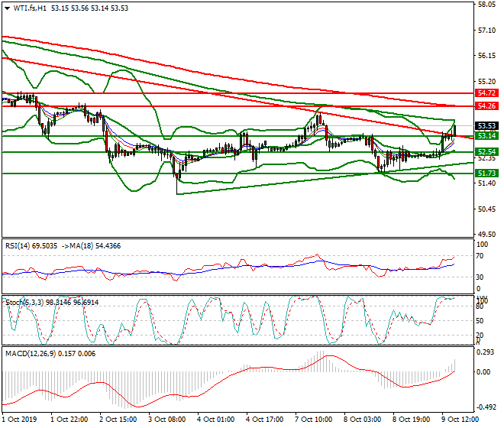Screen dimensions: 504x428
Task: Select the WTI.fs,H1 symbol title text
Action: coord(30,8)
